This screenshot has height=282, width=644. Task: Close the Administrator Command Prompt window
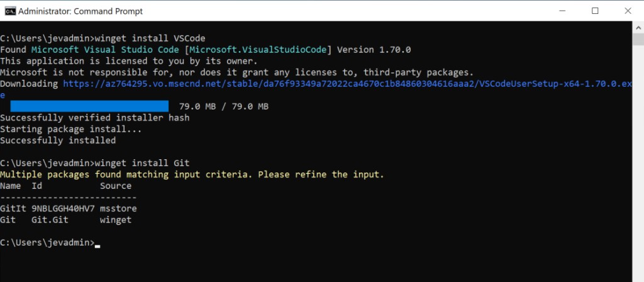click(629, 11)
